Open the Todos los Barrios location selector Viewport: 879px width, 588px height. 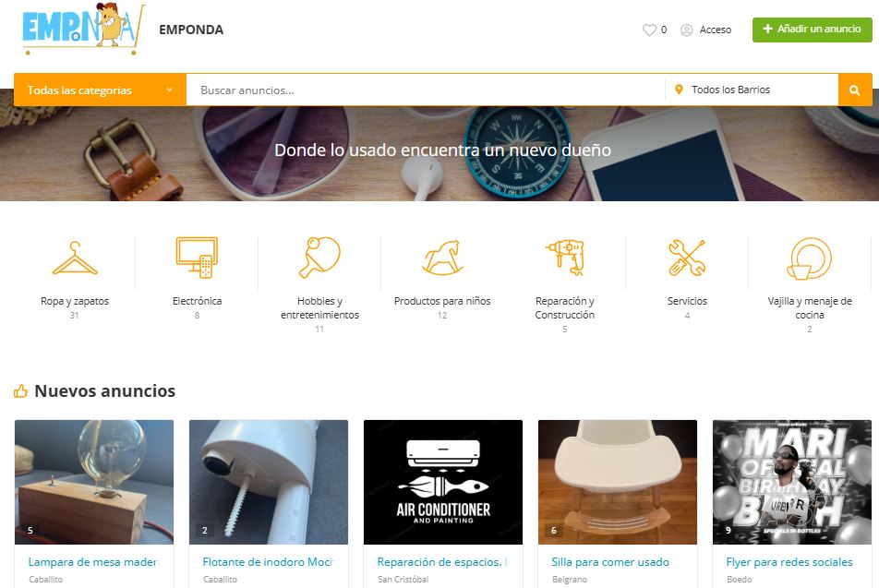[751, 90]
